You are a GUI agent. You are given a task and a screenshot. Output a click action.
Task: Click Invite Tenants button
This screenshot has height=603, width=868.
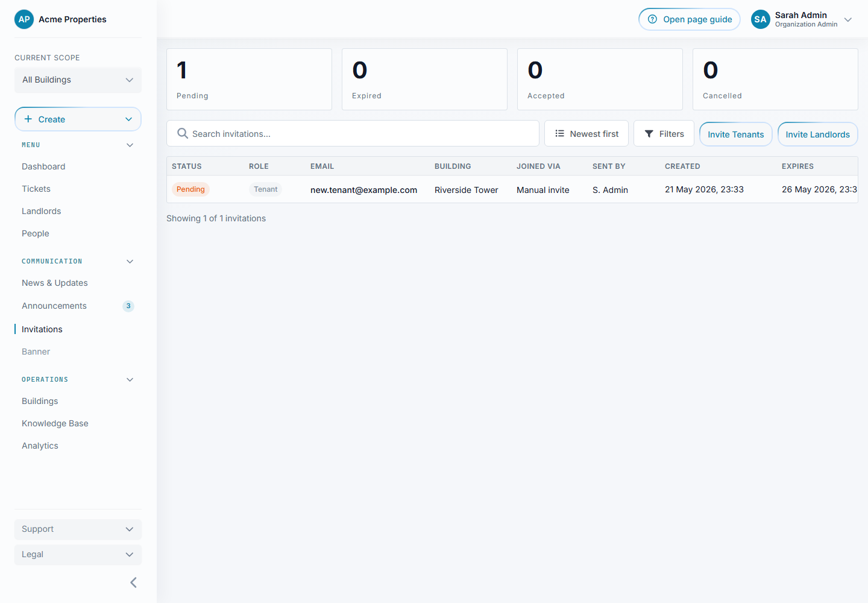click(736, 134)
